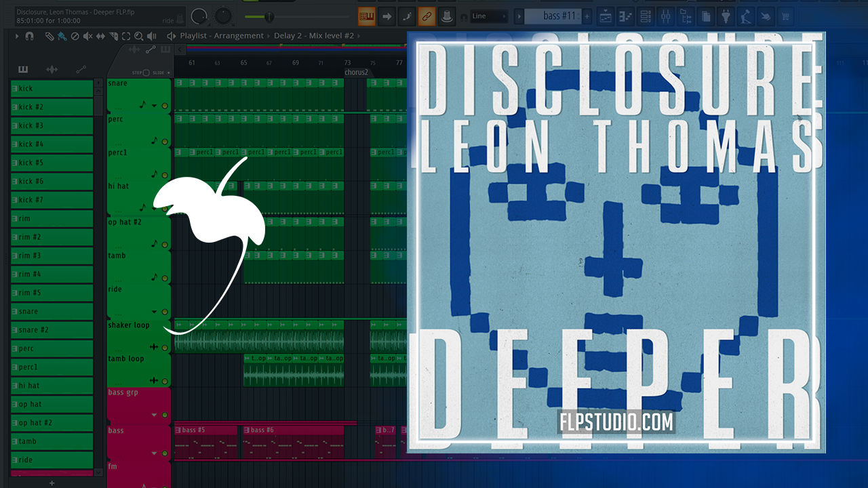868x488 pixels.
Task: Select the Paint brush tool in playlist toolbar
Action: click(x=62, y=36)
